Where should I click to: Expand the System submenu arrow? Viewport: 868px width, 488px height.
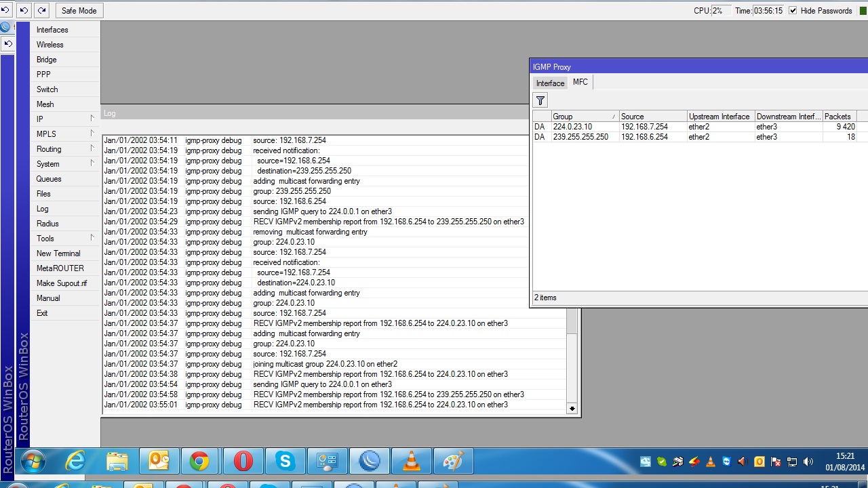pyautogui.click(x=92, y=163)
